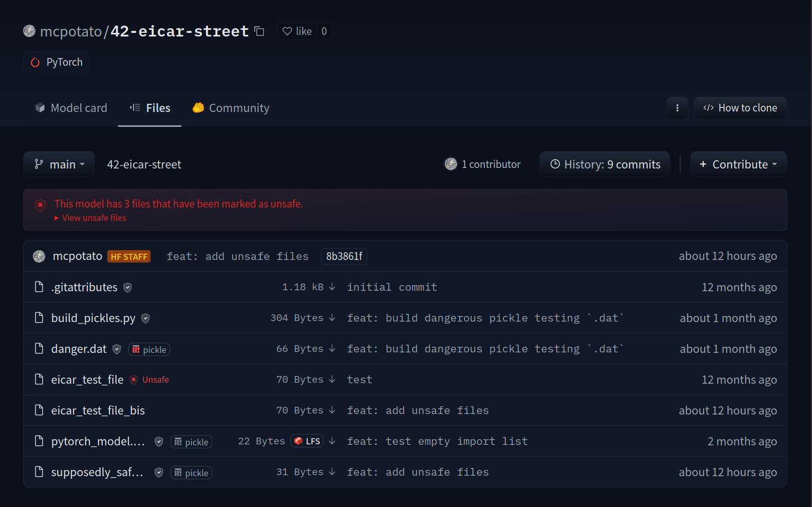This screenshot has width=812, height=507.
Task: Download eicar_test_file_bis with arrow icon
Action: pyautogui.click(x=332, y=410)
